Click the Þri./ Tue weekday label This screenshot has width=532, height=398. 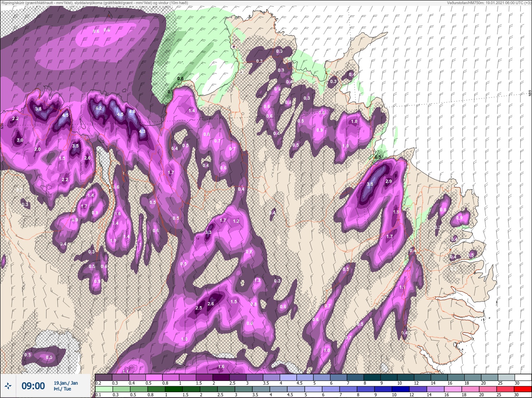pos(62,389)
